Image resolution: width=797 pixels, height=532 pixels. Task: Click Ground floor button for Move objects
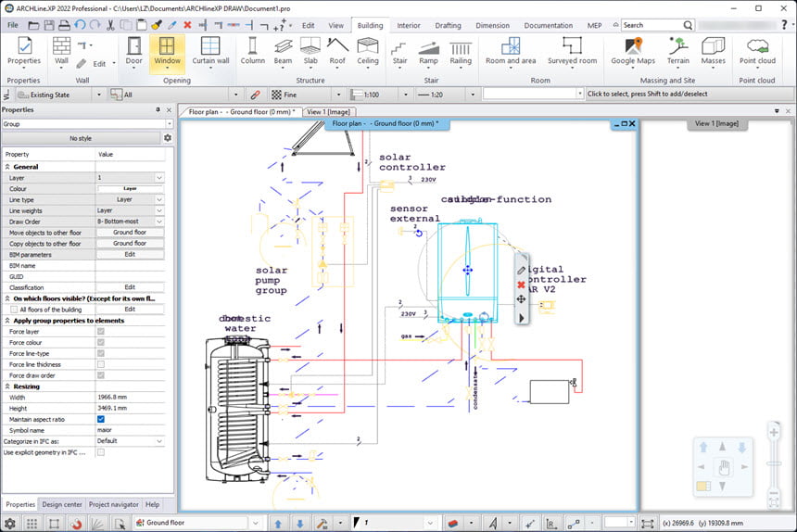point(130,233)
